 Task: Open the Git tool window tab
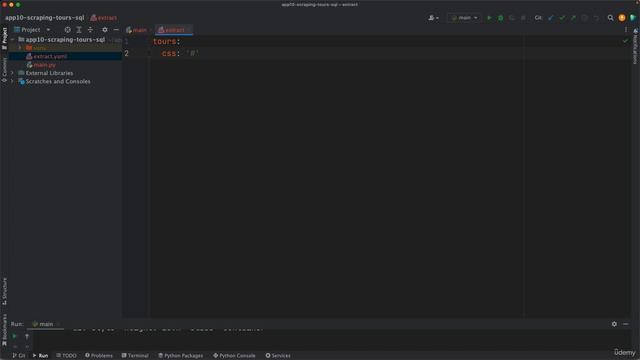[x=19, y=356]
